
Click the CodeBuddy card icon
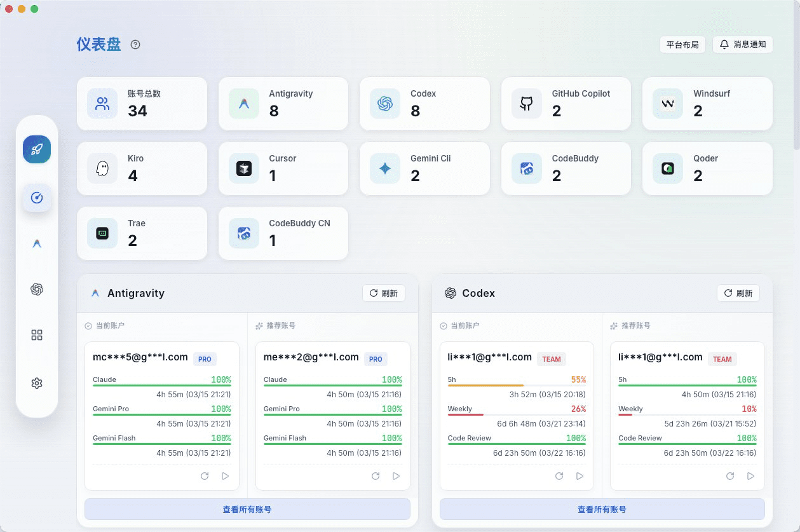pos(527,168)
